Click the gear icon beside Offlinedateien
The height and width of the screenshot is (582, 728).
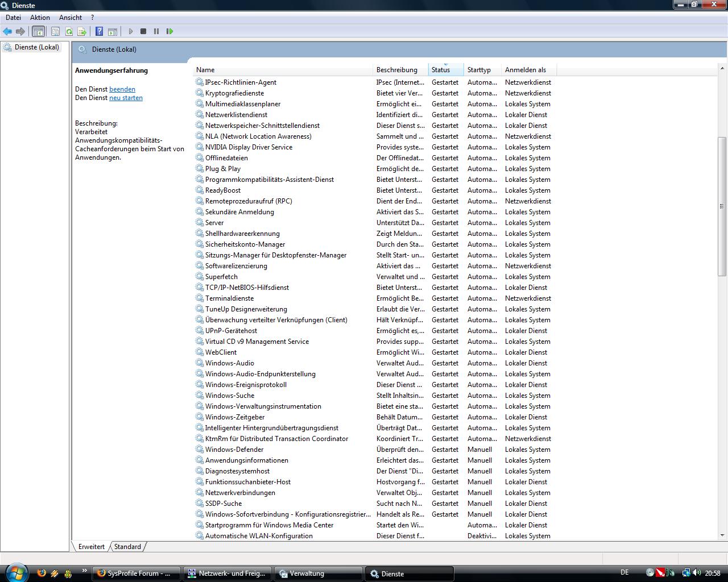(x=200, y=157)
